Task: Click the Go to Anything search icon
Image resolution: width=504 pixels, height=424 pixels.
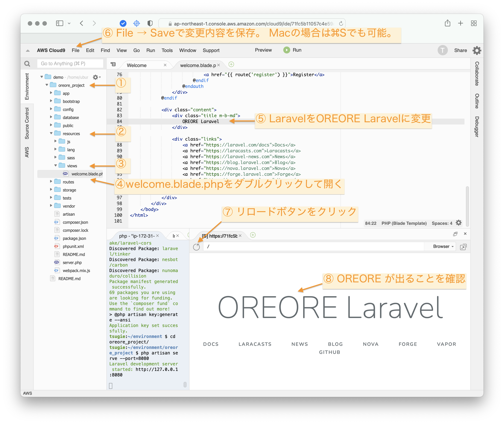Action: tap(27, 64)
